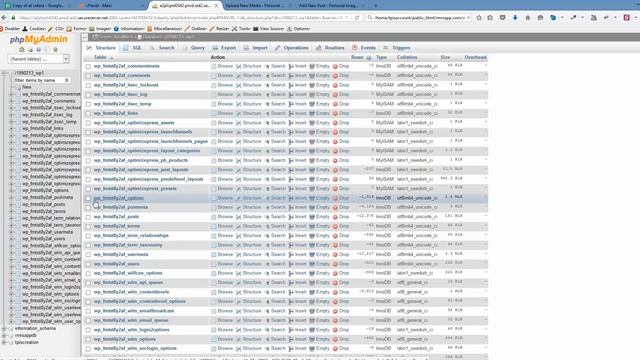Click the Search icon in posts row

[x=267, y=217]
